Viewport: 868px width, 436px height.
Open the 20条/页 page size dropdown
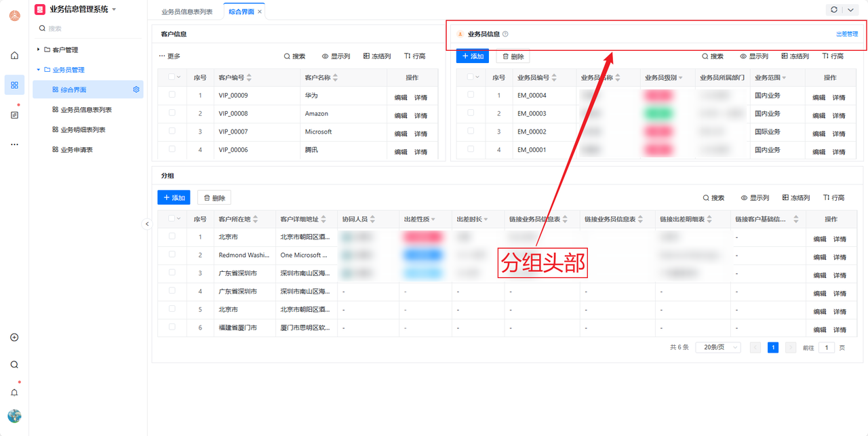(717, 347)
